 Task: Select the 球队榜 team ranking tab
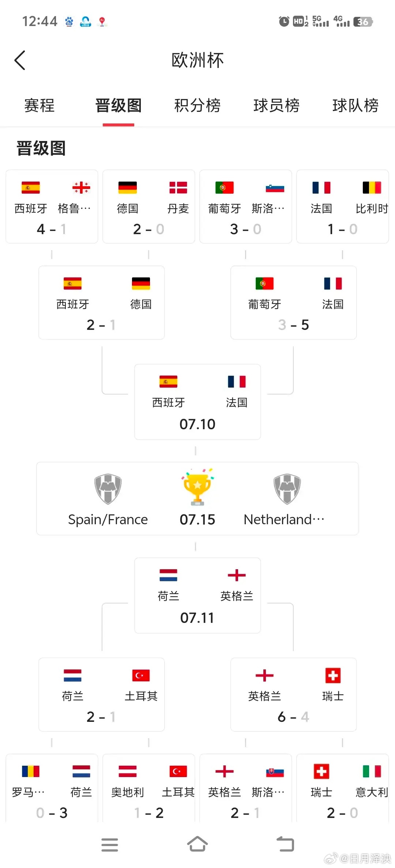pyautogui.click(x=355, y=106)
